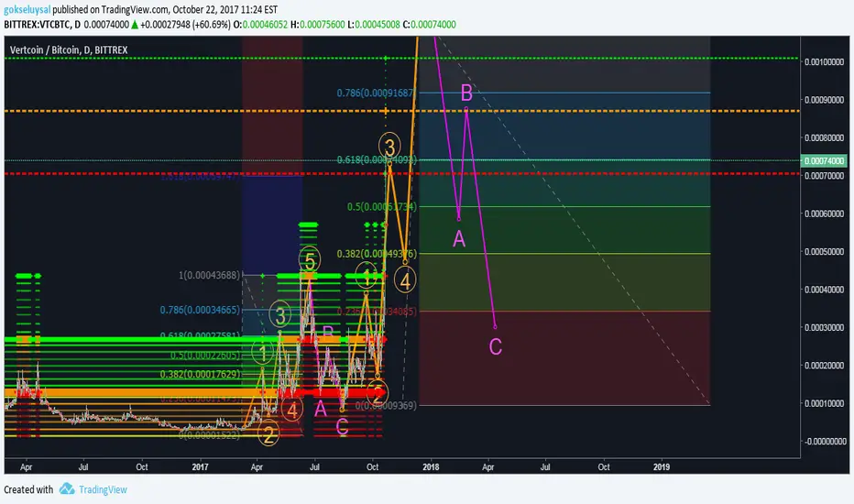Click the 0.00090000 price axis label
The width and height of the screenshot is (854, 504).
[824, 100]
